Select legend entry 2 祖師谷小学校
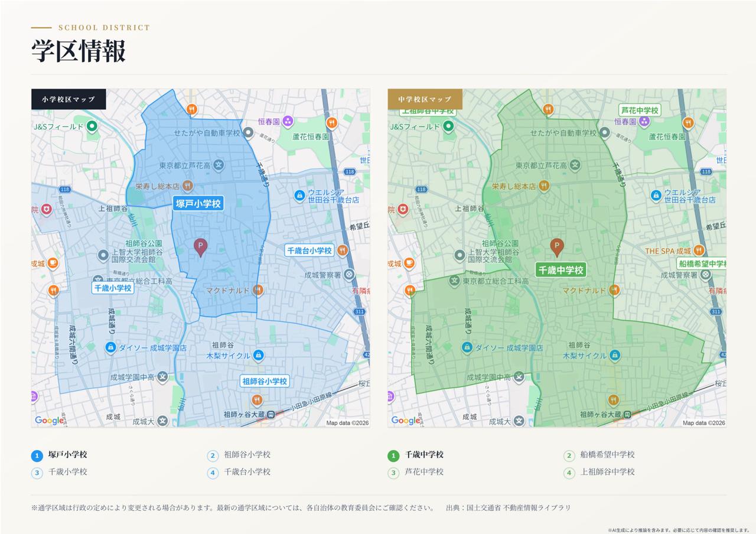 tap(239, 455)
